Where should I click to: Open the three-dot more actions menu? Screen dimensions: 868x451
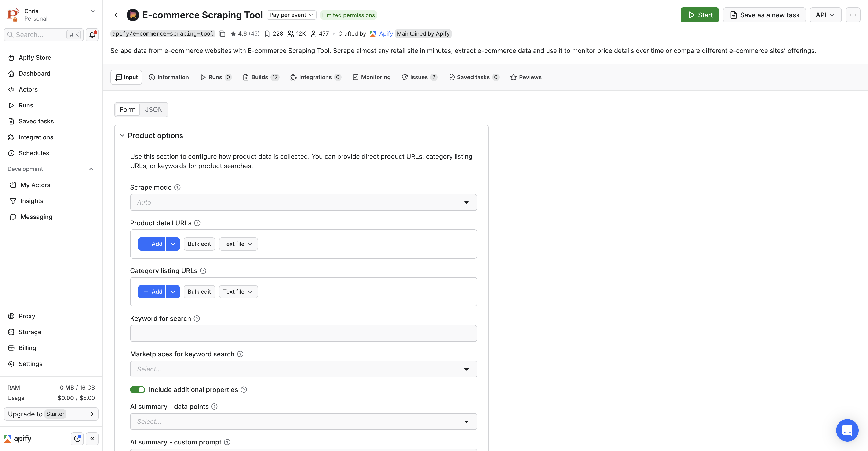853,15
